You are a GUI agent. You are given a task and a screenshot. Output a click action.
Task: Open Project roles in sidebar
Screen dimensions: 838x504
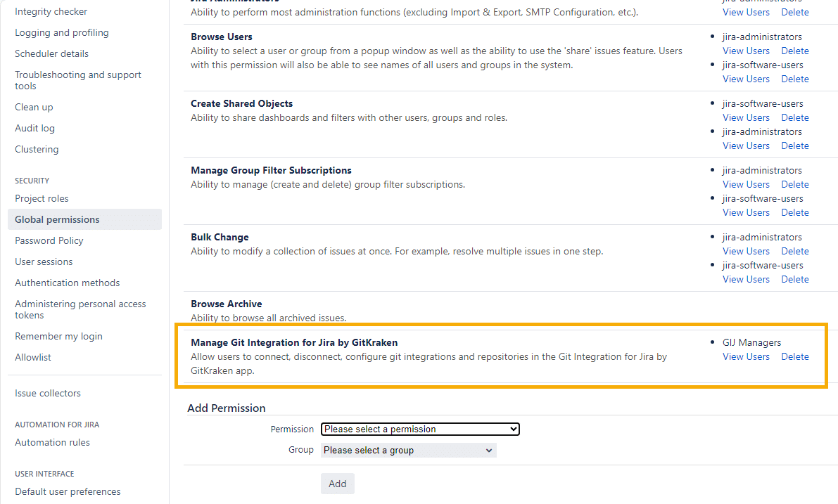pyautogui.click(x=42, y=198)
